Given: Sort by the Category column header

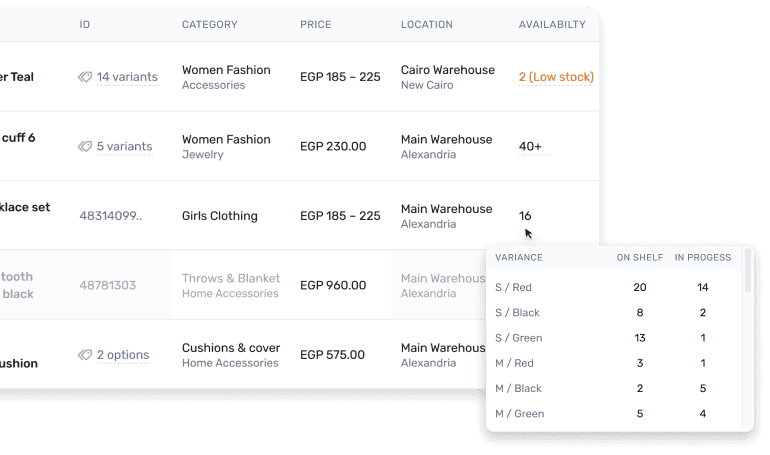Looking at the screenshot, I should point(209,25).
